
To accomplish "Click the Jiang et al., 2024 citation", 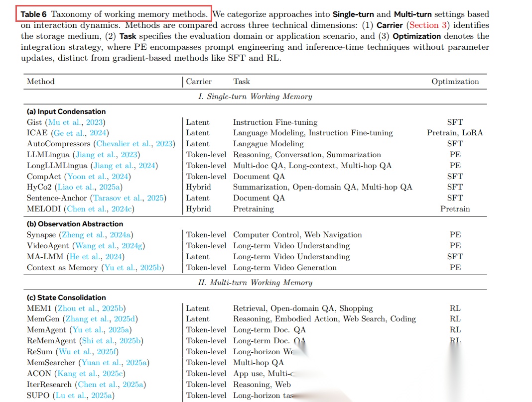I will tap(124, 165).
